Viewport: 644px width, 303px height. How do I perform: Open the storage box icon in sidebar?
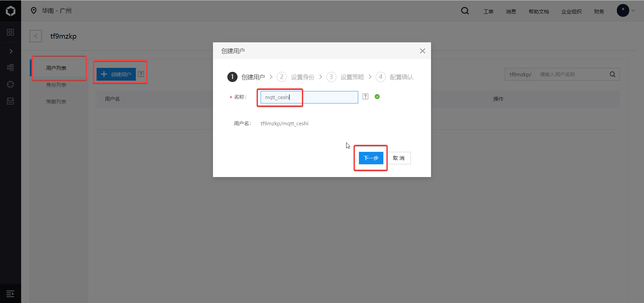tap(10, 101)
